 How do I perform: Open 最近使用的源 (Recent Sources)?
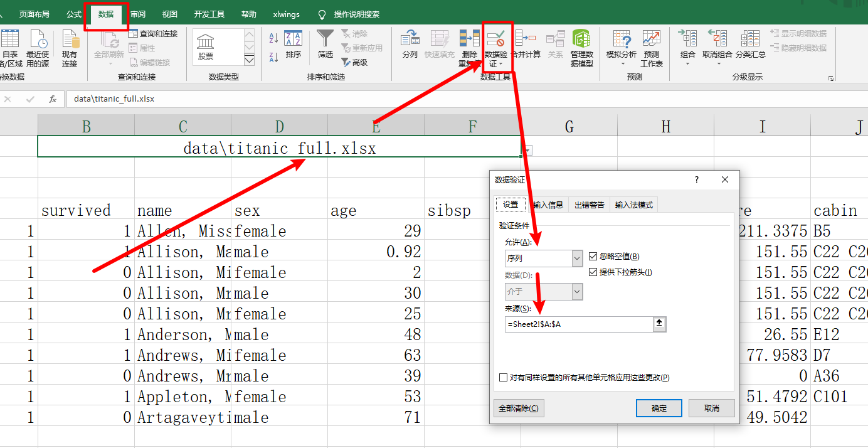click(x=38, y=48)
